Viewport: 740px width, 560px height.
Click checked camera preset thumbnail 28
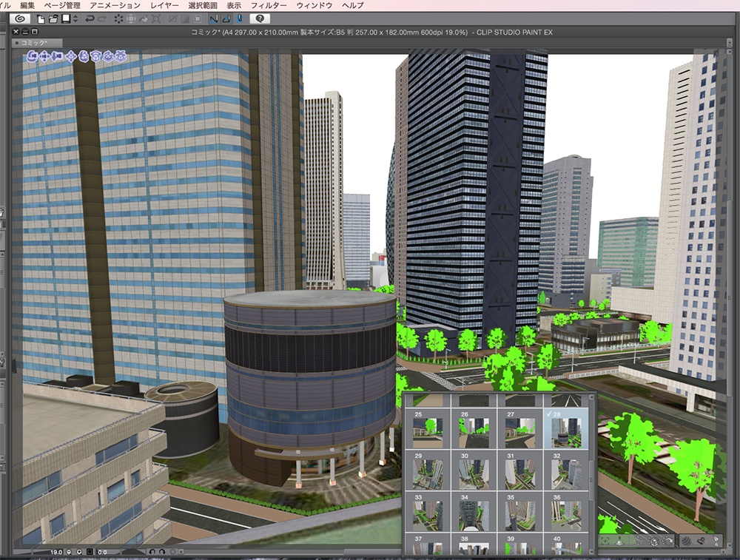tap(566, 429)
